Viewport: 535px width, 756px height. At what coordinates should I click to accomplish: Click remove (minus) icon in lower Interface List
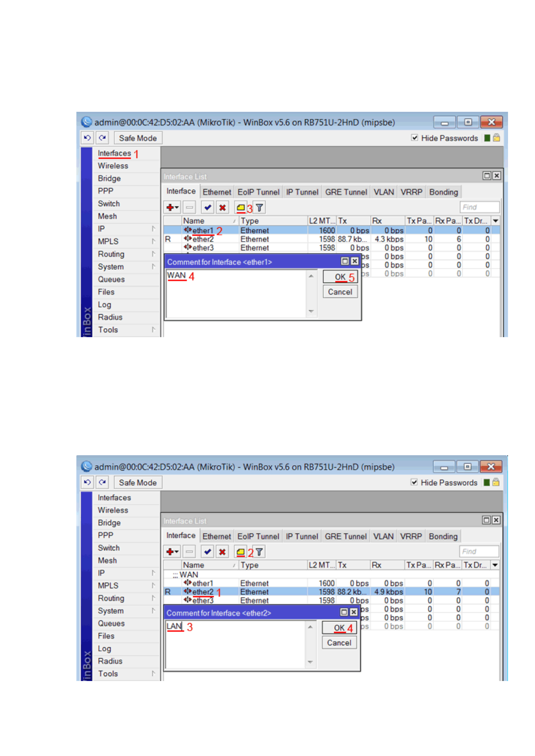190,552
